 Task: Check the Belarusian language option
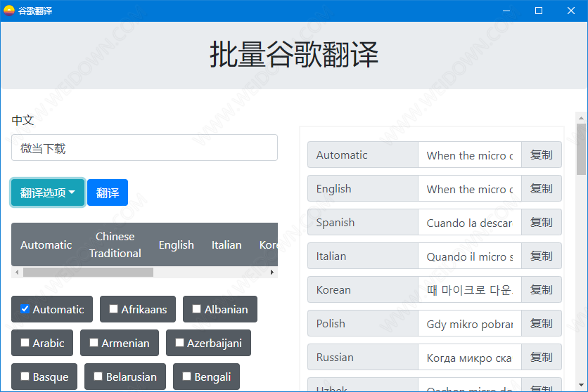pos(98,377)
